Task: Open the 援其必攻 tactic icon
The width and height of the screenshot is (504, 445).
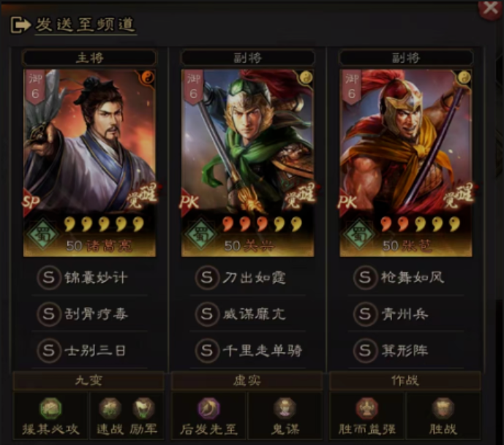Action: coord(50,408)
